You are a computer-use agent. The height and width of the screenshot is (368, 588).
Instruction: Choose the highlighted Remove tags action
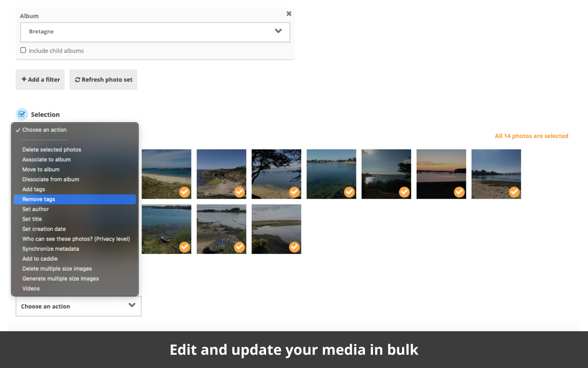point(75,199)
